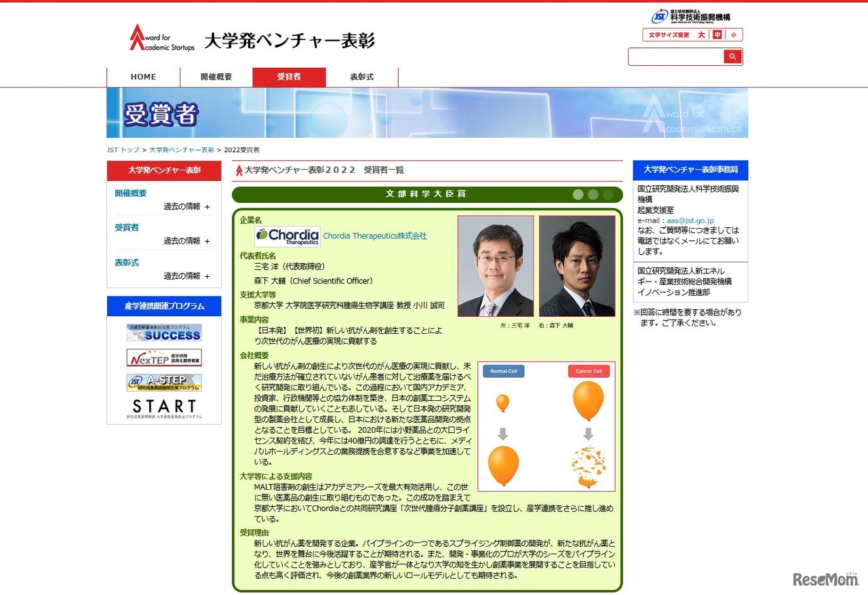Open the 表彰式 navigation tab
This screenshot has height=595, width=868.
pos(362,77)
